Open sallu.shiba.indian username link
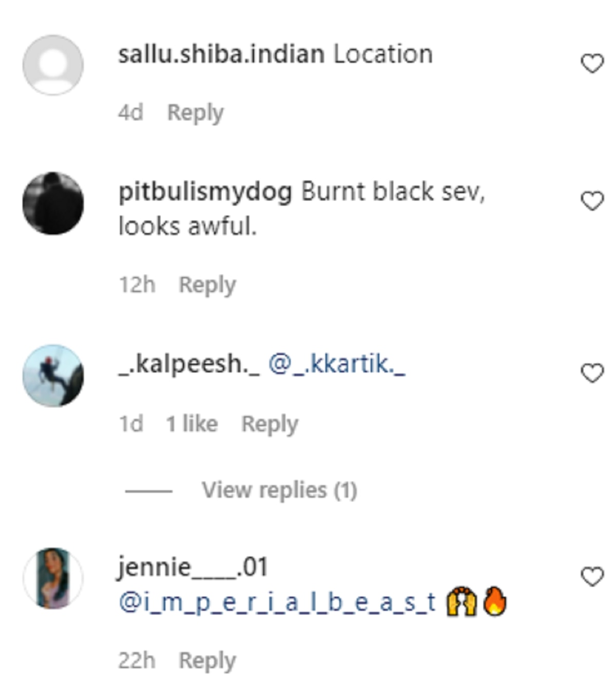Screen dimensions: 616x682 221,54
